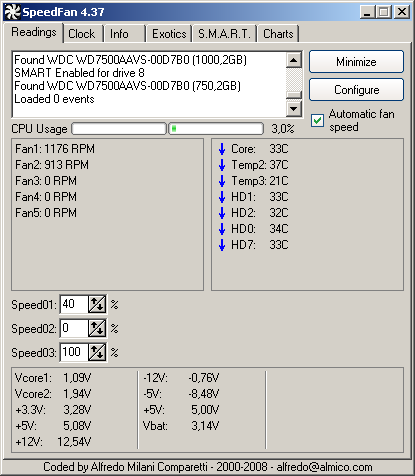Click the +12V 12,54V reading

[53, 442]
